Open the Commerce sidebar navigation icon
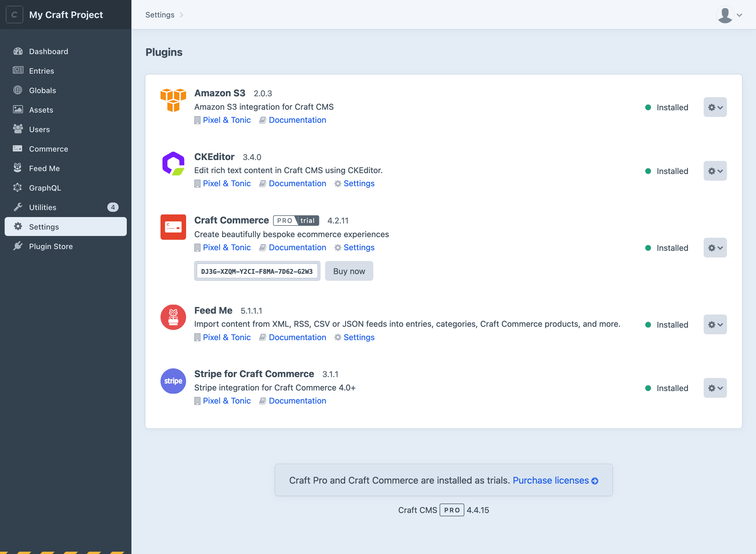 click(18, 149)
